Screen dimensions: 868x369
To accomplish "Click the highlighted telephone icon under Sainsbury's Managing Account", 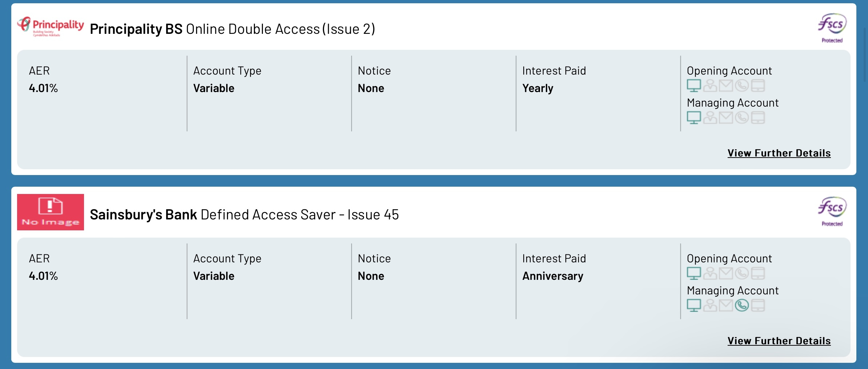I will coord(742,305).
